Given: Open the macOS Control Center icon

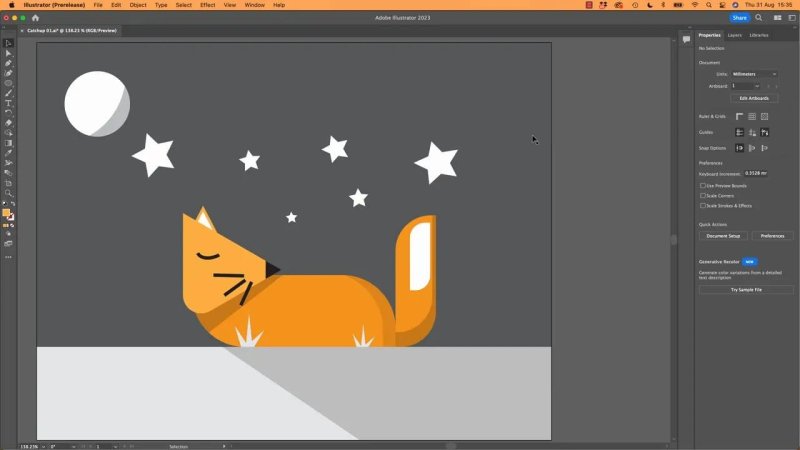Looking at the screenshot, I should [722, 5].
